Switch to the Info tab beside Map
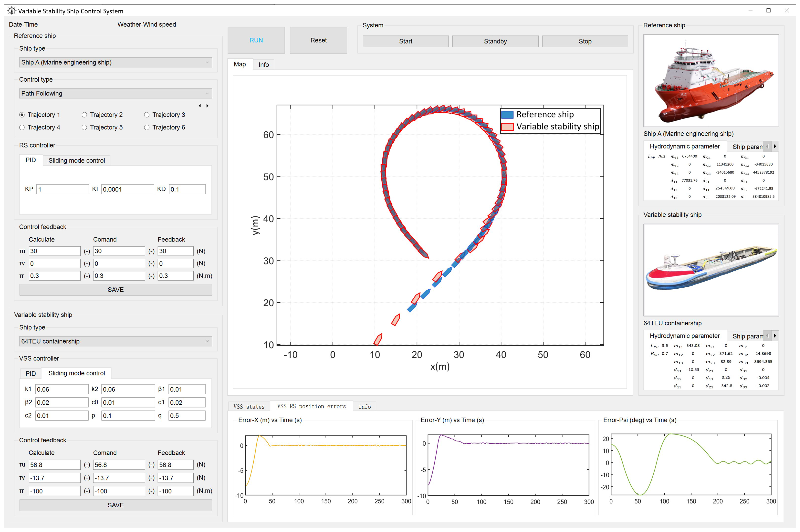 point(264,64)
